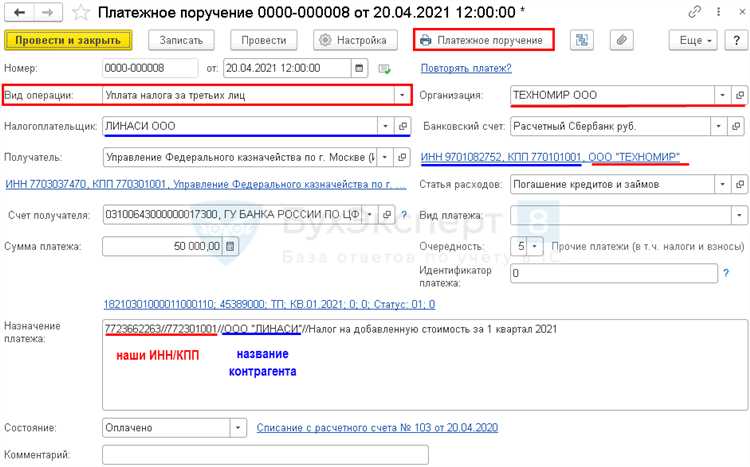
Task: Open Списание с расчетного счета № 103 link
Action: pos(377,427)
